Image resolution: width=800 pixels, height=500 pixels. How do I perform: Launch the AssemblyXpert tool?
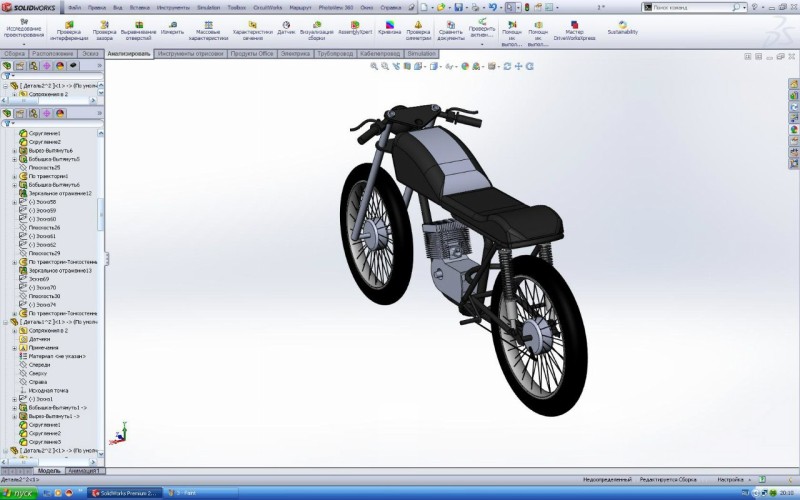tap(355, 28)
